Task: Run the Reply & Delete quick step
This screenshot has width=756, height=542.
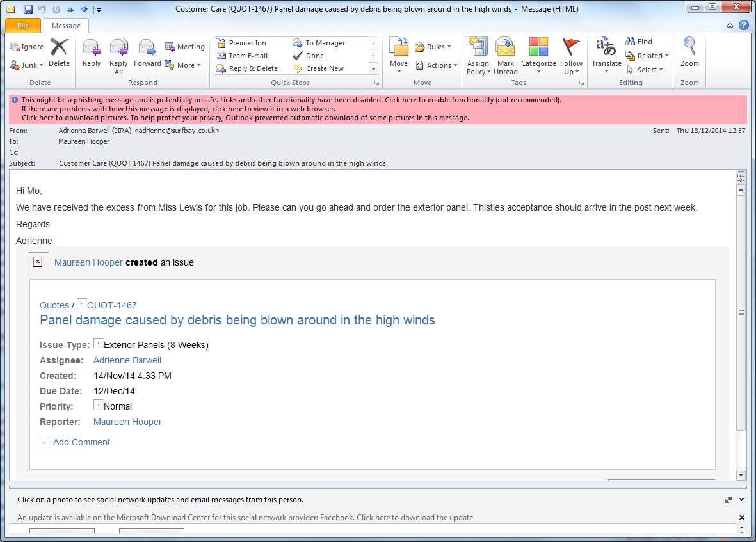Action: point(247,68)
